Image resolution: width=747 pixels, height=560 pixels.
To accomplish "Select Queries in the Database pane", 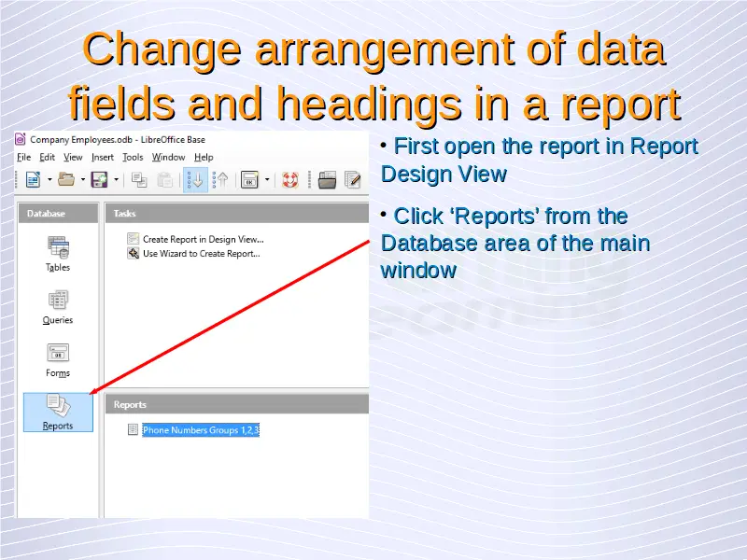I will (58, 307).
